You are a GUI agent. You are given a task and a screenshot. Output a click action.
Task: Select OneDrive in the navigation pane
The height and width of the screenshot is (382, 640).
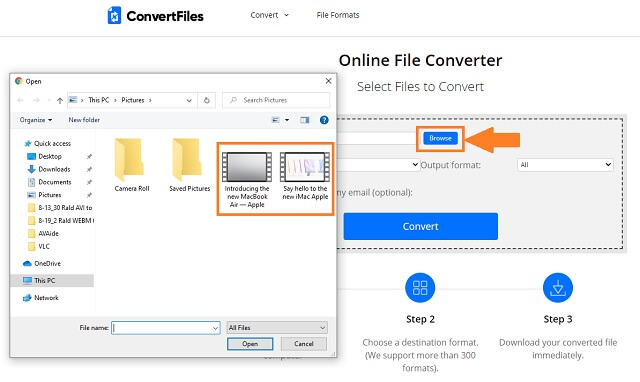[x=42, y=264]
